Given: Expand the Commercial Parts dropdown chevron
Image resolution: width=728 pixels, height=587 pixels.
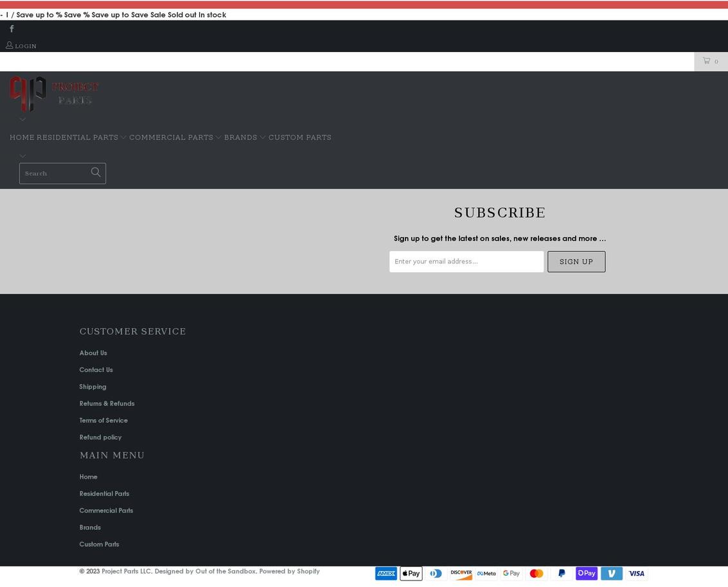Looking at the screenshot, I should pyautogui.click(x=218, y=137).
